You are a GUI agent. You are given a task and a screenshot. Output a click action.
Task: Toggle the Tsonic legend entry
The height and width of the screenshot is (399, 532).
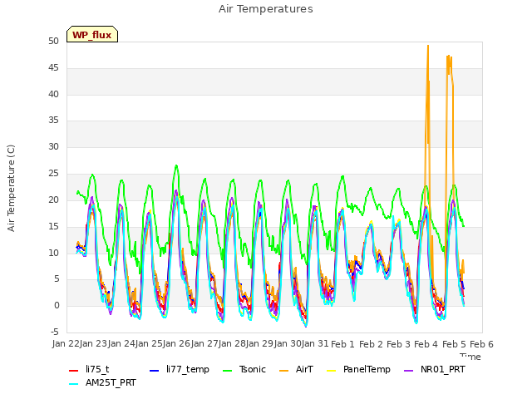[x=244, y=369]
